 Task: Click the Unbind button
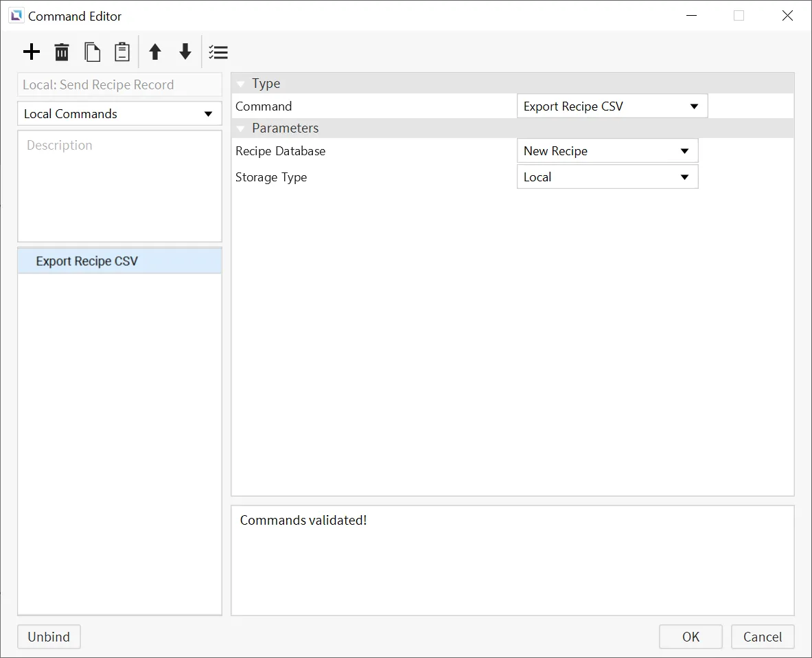49,637
